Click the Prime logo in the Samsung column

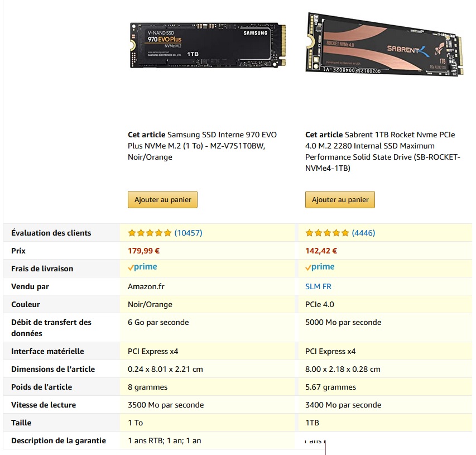[142, 267]
